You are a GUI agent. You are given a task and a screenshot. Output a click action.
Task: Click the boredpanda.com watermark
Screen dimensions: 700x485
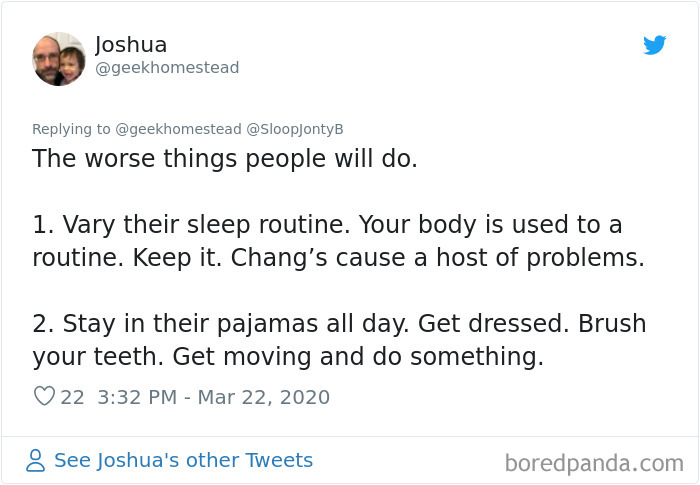pyautogui.click(x=594, y=463)
